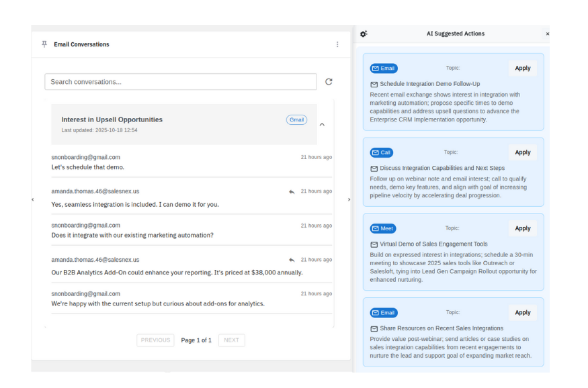588x388 pixels.
Task: Open the Email Conversations options menu
Action: coord(337,44)
